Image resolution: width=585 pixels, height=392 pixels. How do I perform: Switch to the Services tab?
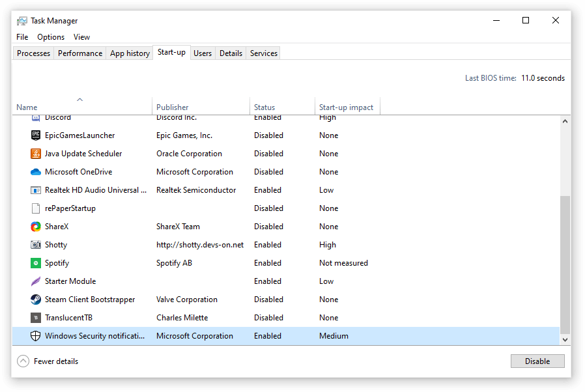(264, 53)
